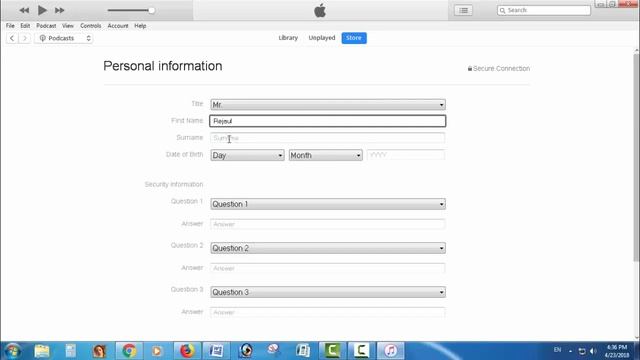Image resolution: width=640 pixels, height=360 pixels.
Task: Open the Title dropdown showing Mr.
Action: [x=328, y=105]
